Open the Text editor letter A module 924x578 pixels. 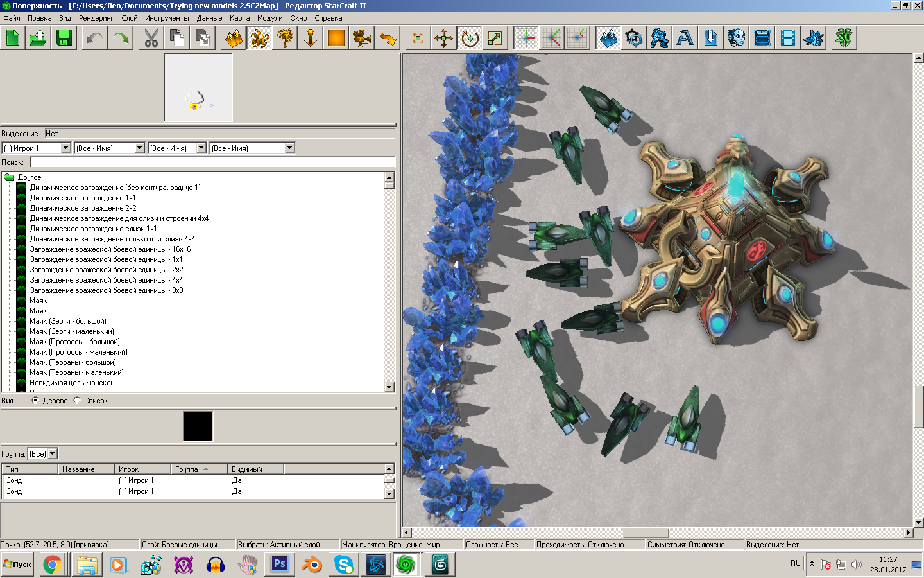coord(685,38)
